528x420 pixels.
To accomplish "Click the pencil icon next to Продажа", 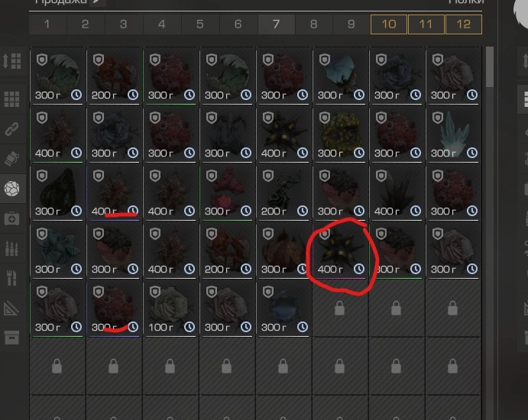I will (x=97, y=2).
